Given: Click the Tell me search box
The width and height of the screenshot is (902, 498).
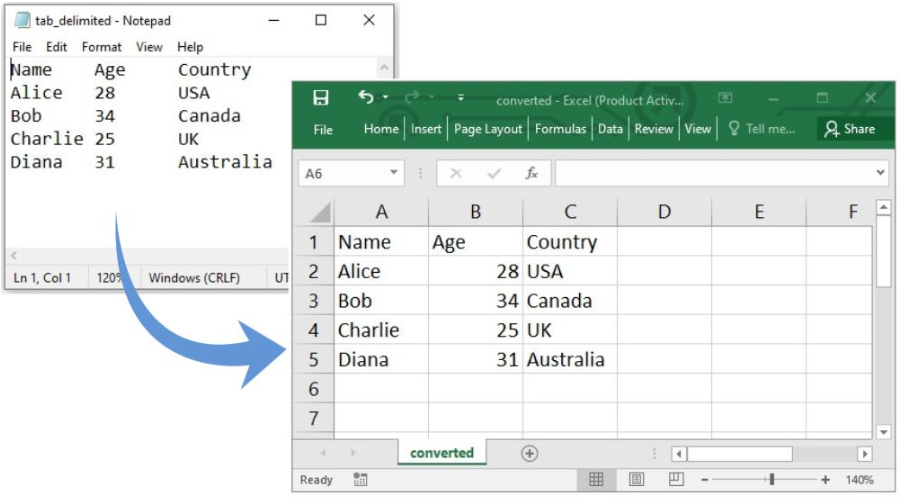Looking at the screenshot, I should point(762,129).
